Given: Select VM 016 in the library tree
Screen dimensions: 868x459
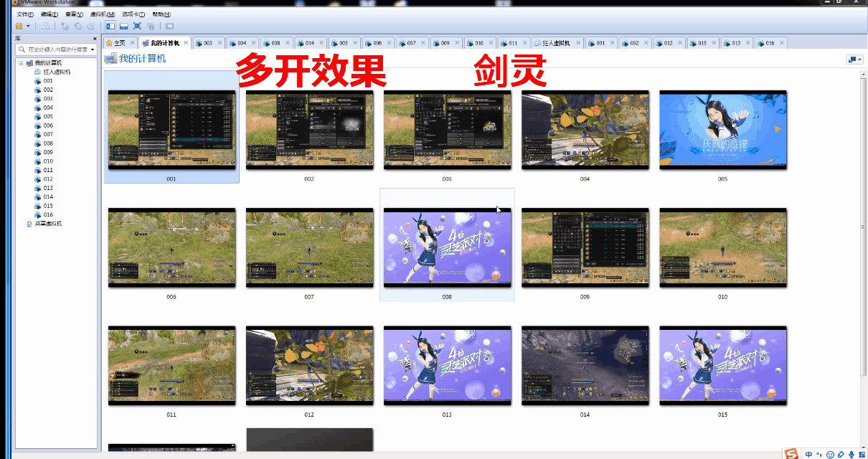Looking at the screenshot, I should (x=48, y=214).
